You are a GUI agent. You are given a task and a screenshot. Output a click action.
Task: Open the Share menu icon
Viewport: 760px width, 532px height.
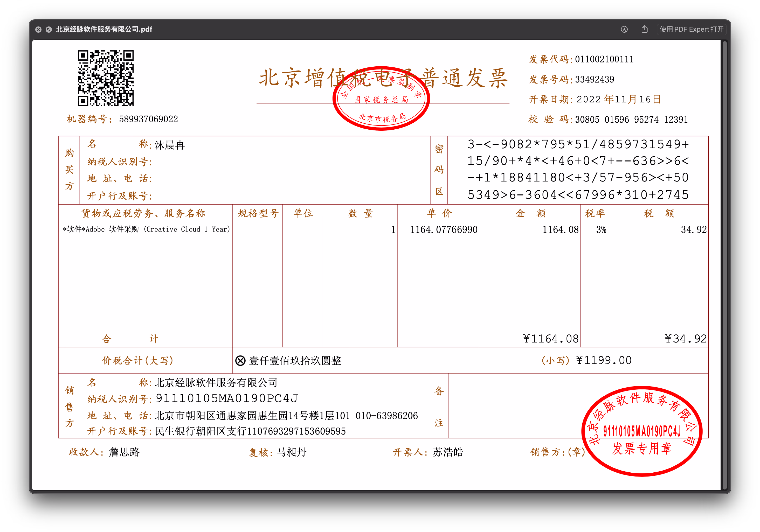click(x=645, y=30)
